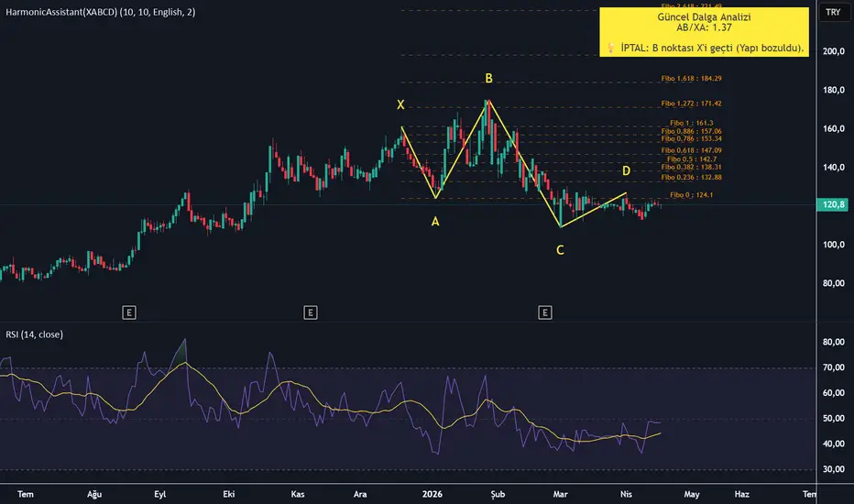Image resolution: width=854 pixels, height=504 pixels.
Task: Click the 'Fibo 0.618 : 147.09' level label
Action: click(691, 150)
